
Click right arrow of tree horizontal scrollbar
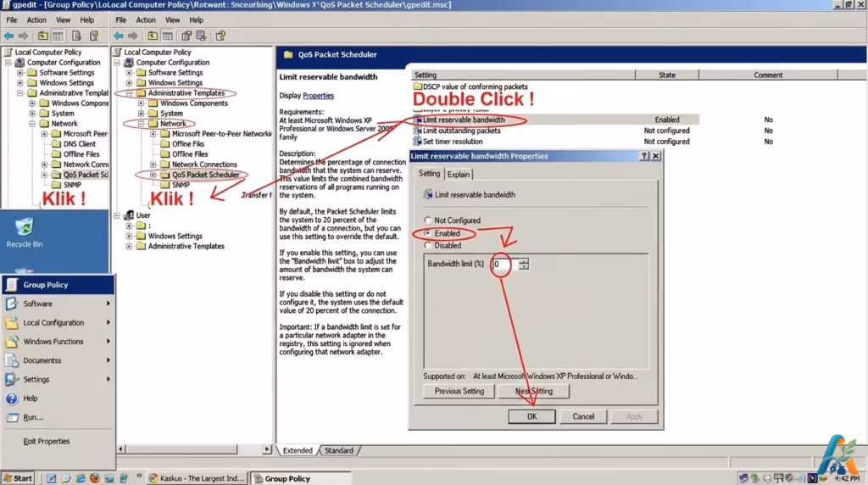267,449
